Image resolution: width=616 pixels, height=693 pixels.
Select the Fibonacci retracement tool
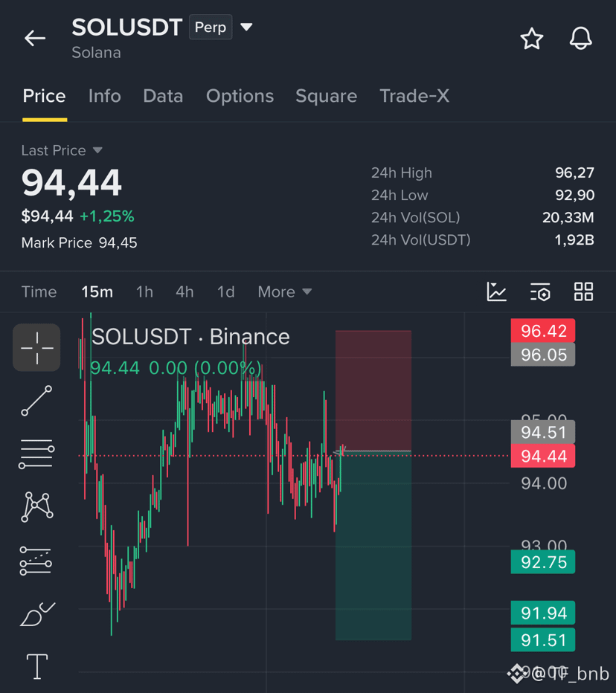[x=36, y=454]
